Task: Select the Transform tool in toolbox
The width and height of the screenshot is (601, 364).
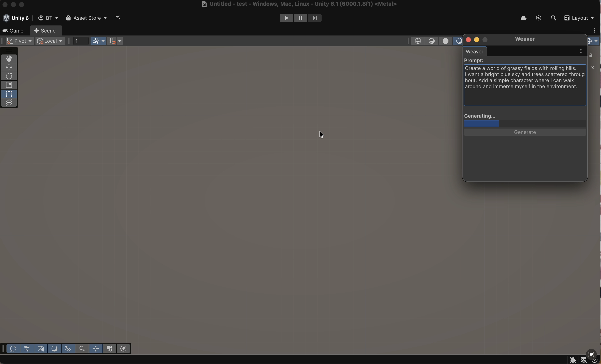Action: [9, 103]
